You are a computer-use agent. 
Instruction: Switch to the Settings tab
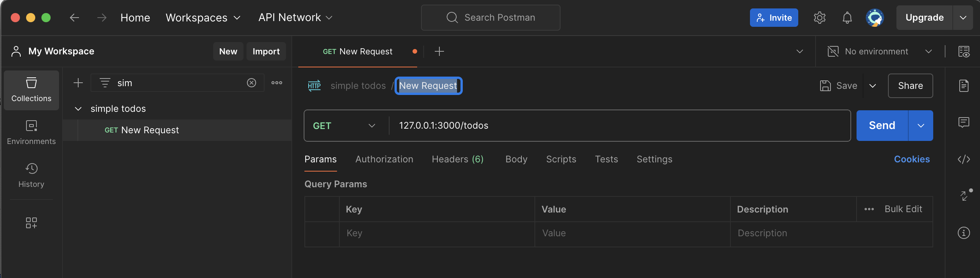(654, 159)
